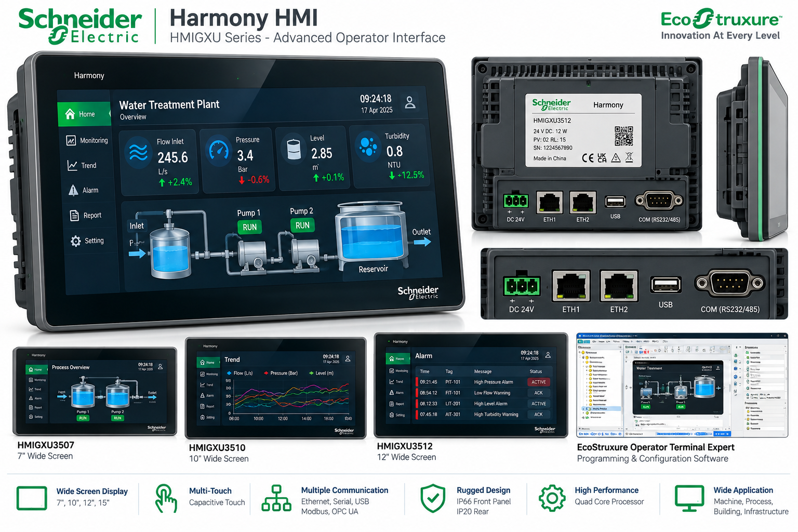Click the "3.4" Pressure value

pyautogui.click(x=245, y=155)
